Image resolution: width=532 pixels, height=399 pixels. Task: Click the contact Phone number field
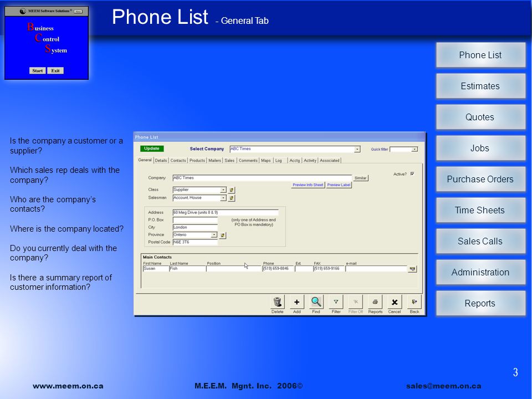(x=278, y=269)
